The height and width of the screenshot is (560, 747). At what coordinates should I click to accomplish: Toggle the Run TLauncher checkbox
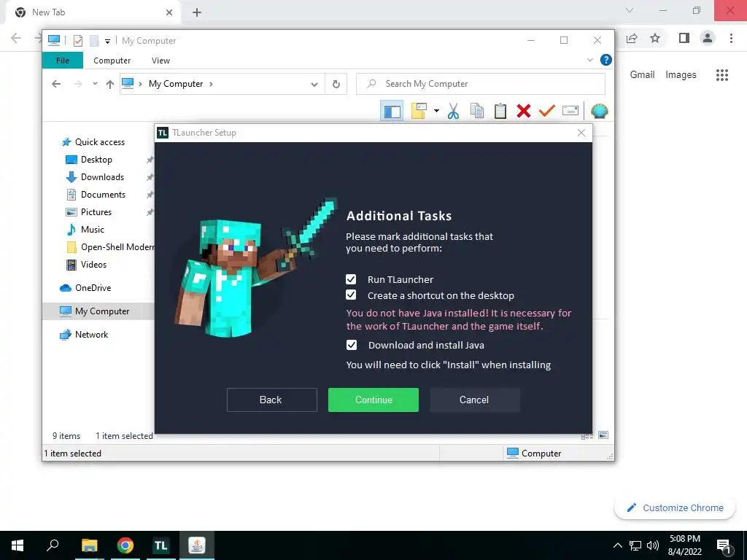click(x=351, y=279)
